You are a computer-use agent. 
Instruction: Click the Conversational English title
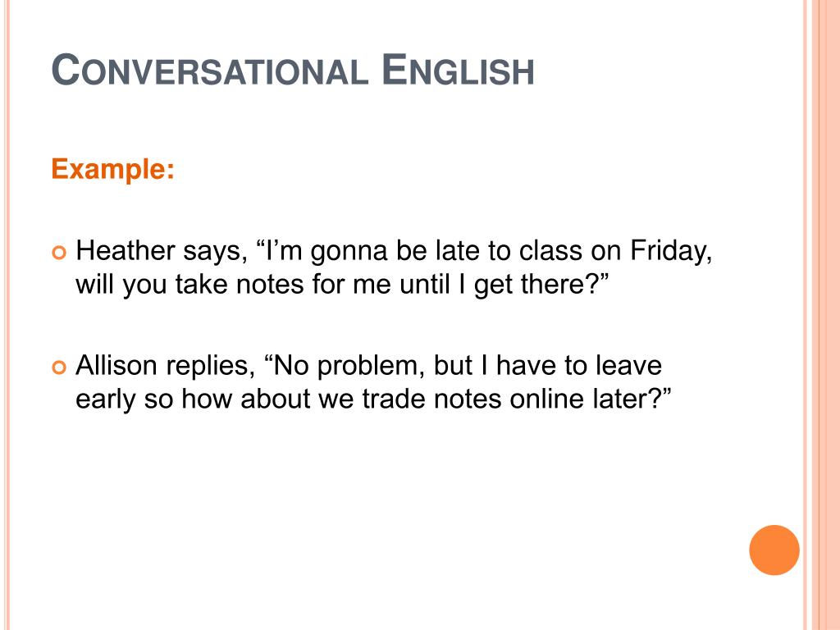(293, 70)
